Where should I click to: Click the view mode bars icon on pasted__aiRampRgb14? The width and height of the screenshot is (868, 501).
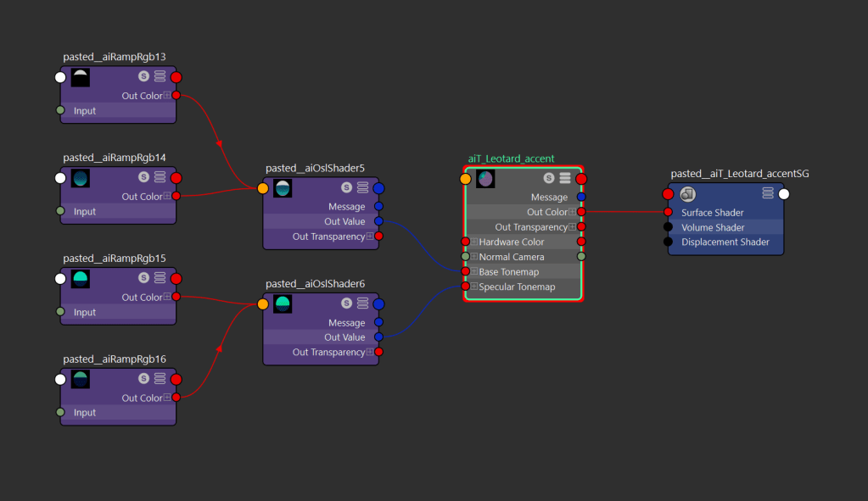160,178
